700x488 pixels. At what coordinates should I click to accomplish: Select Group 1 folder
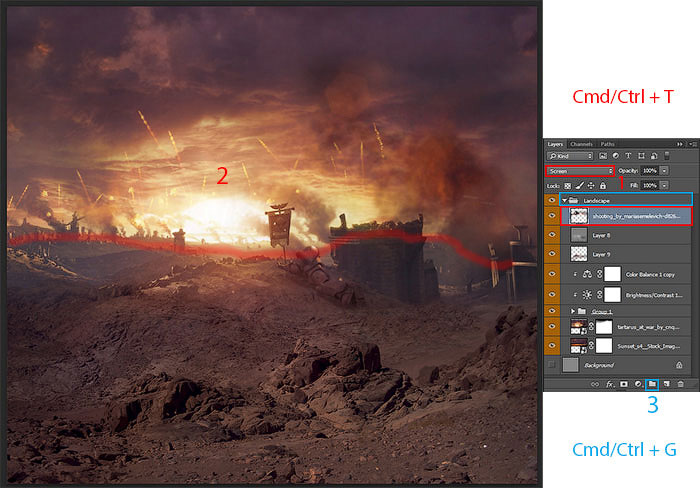coord(582,311)
